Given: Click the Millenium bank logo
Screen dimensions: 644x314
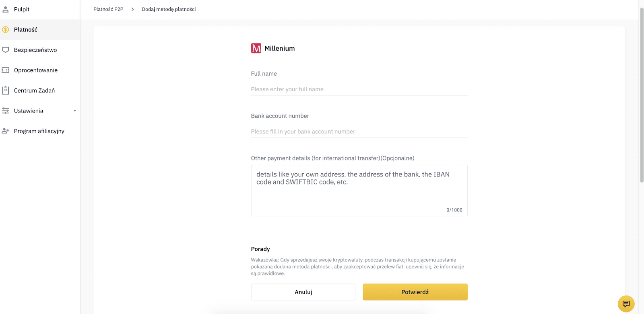Looking at the screenshot, I should point(256,48).
